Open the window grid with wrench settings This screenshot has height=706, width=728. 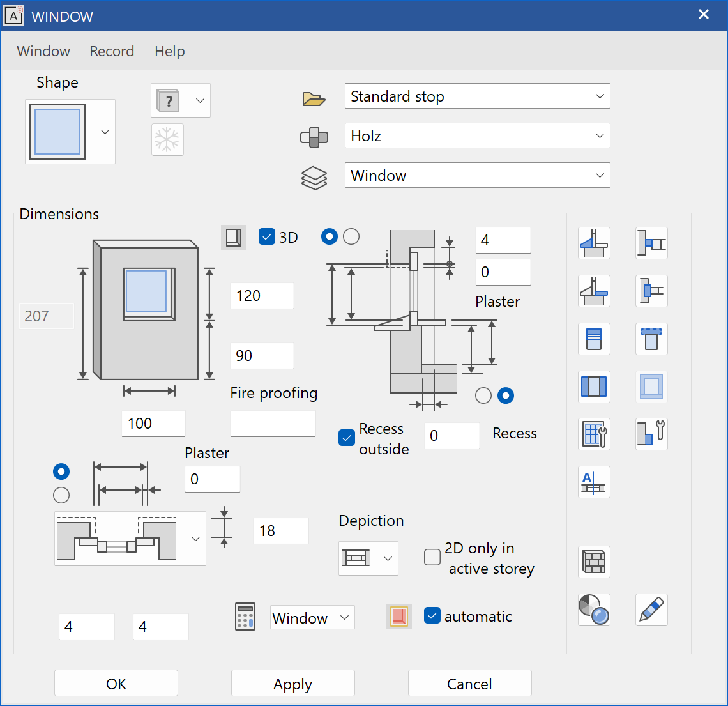pos(594,434)
